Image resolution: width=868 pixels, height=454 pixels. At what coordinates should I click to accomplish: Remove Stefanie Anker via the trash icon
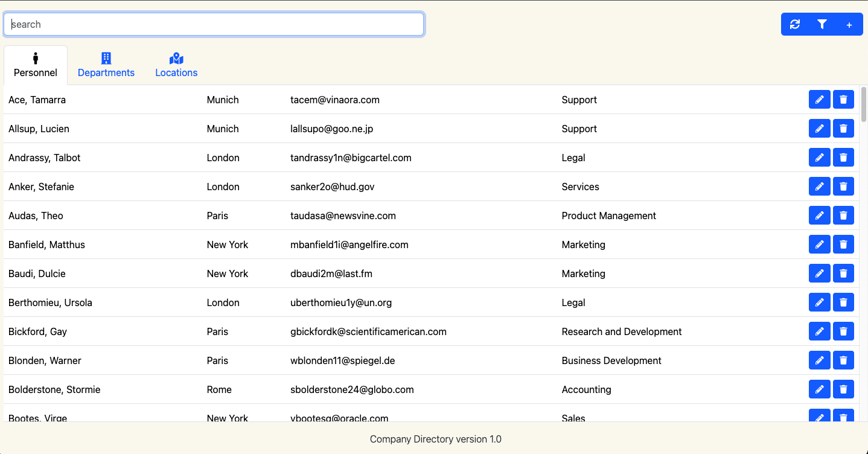click(x=843, y=187)
